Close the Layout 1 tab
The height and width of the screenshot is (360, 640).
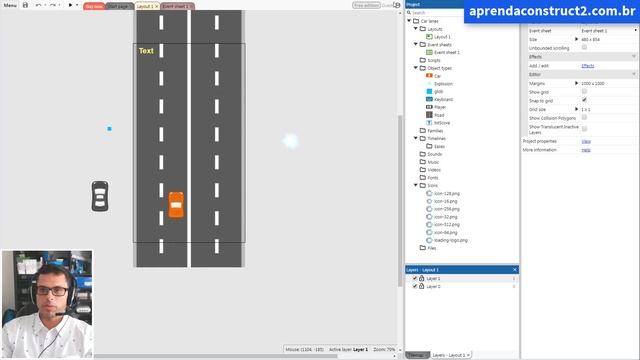[156, 7]
